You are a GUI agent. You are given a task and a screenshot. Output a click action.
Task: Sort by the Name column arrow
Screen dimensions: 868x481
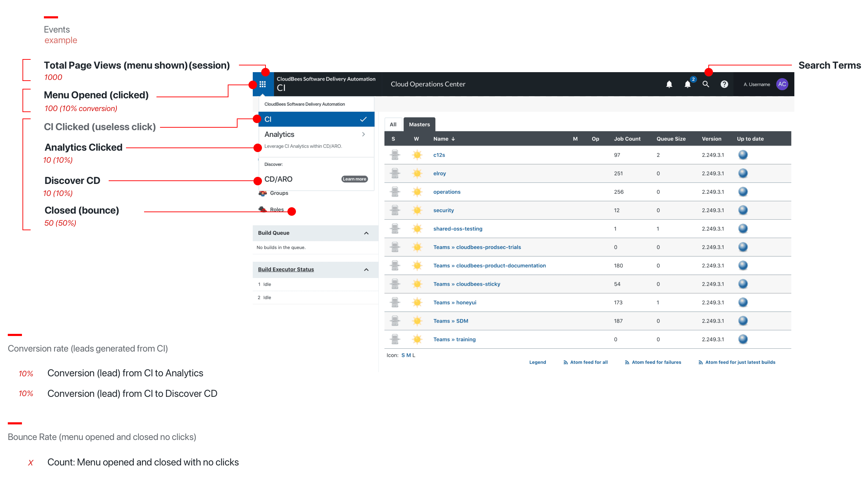click(453, 139)
